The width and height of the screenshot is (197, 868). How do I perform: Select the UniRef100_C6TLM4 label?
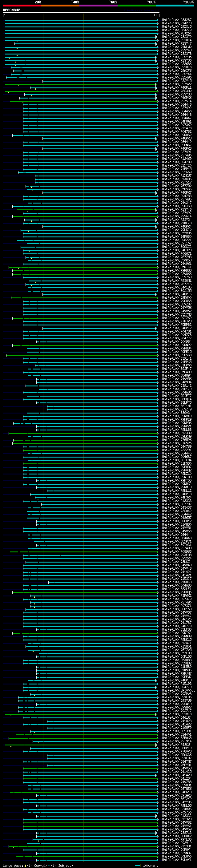coord(177,460)
